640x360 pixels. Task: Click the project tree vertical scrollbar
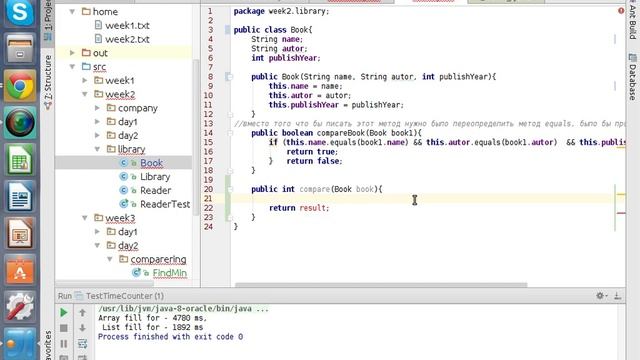pyautogui.click(x=196, y=139)
